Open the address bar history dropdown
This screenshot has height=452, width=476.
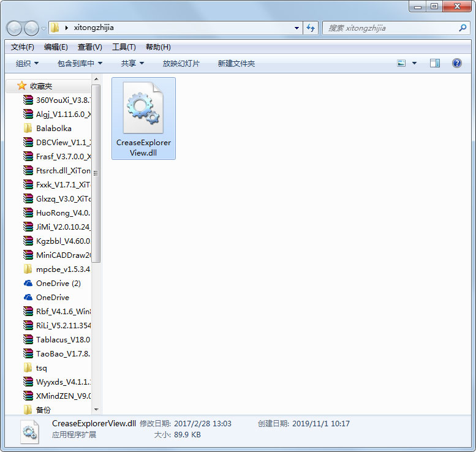coord(297,28)
